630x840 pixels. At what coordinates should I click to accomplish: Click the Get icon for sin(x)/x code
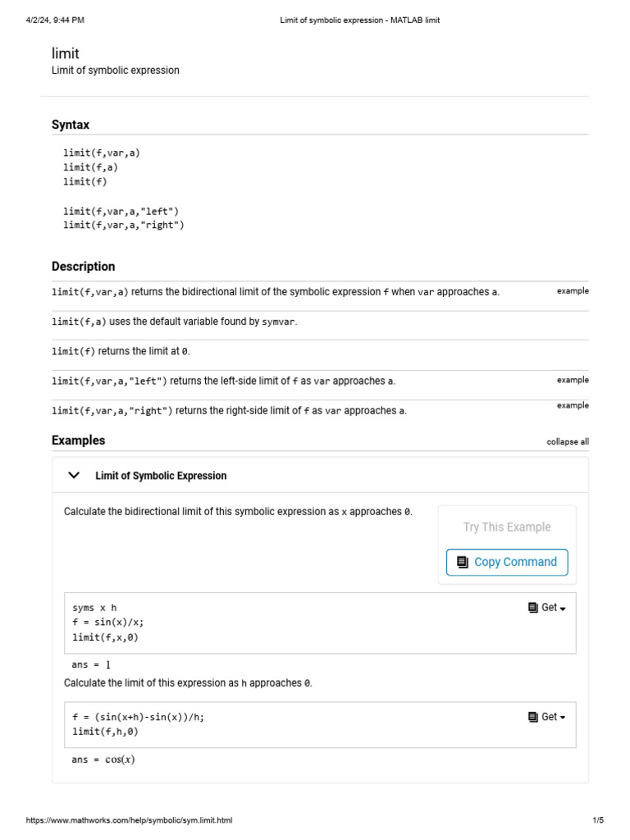point(533,608)
